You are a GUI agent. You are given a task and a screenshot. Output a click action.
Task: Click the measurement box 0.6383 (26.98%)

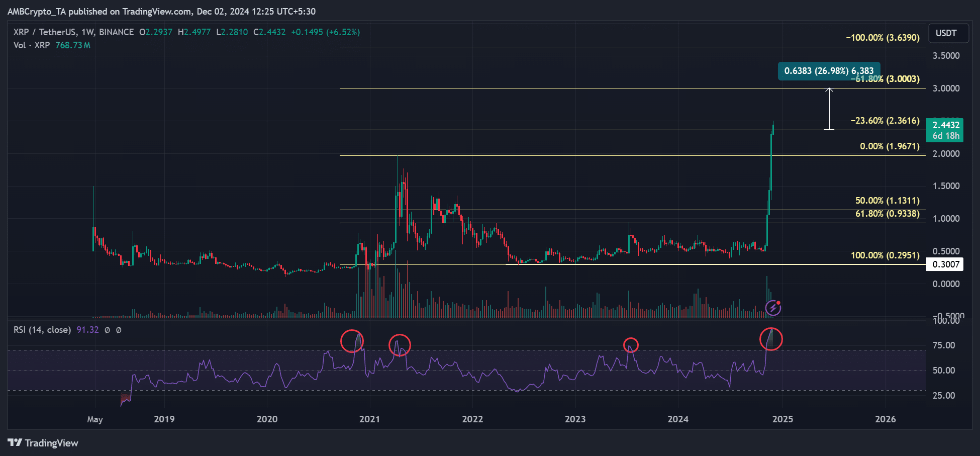click(x=829, y=71)
